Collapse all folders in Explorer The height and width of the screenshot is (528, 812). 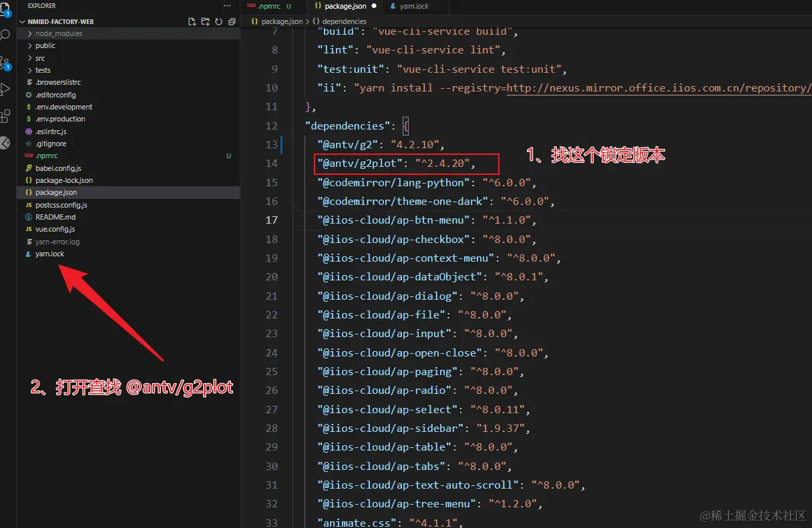[232, 21]
